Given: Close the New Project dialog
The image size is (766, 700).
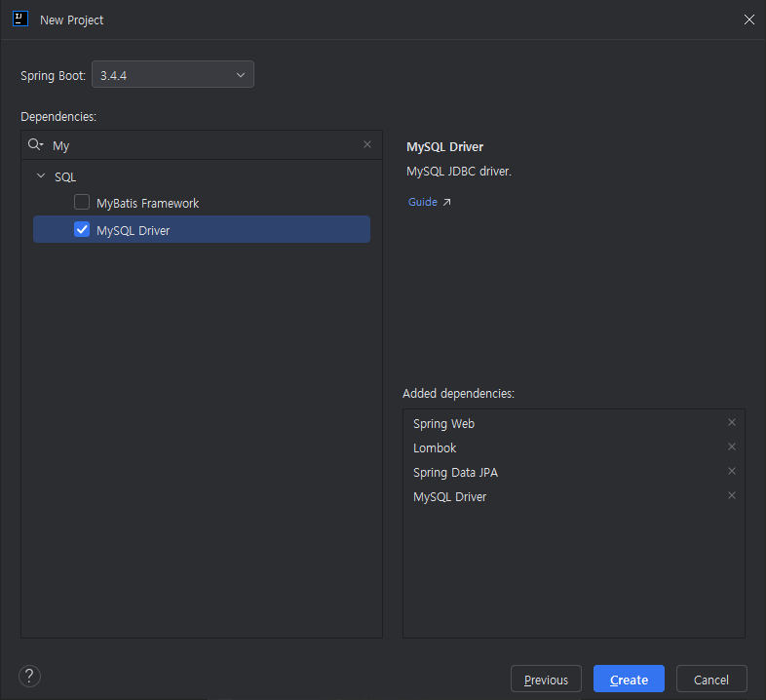Looking at the screenshot, I should pos(748,19).
